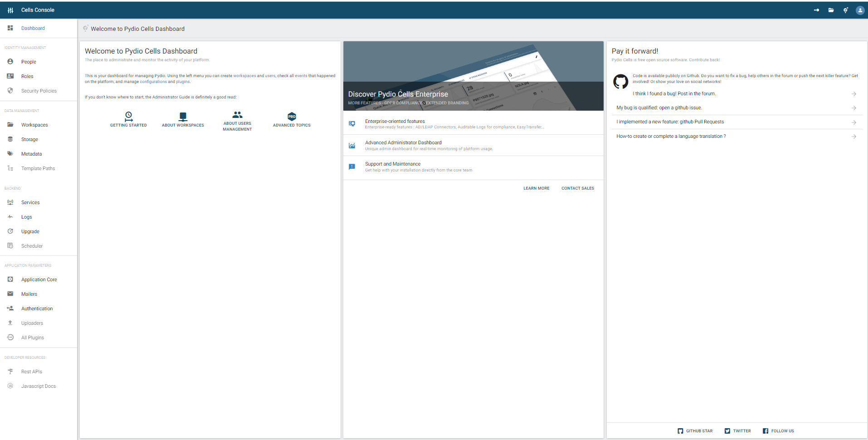
Task: Follow the 'workspaces' link in welcome text
Action: tap(244, 76)
